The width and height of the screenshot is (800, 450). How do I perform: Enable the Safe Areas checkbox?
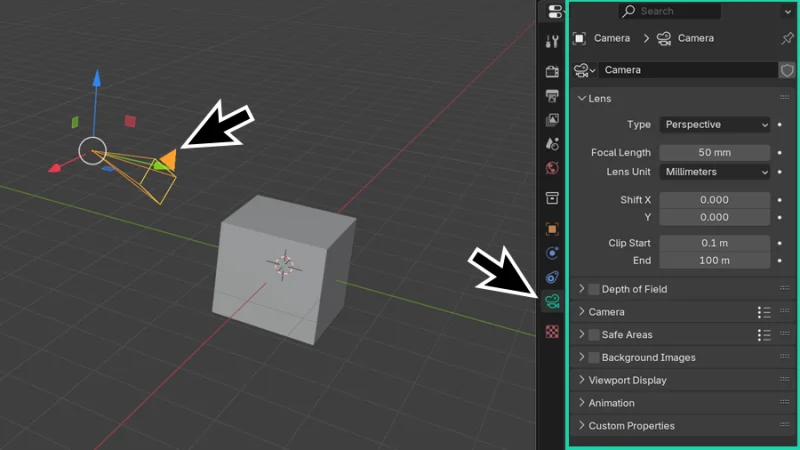(x=593, y=335)
